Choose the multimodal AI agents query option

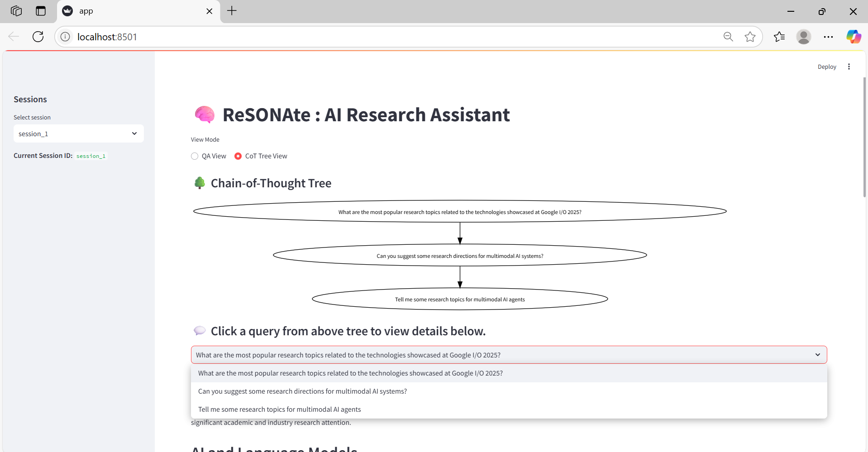(509, 409)
